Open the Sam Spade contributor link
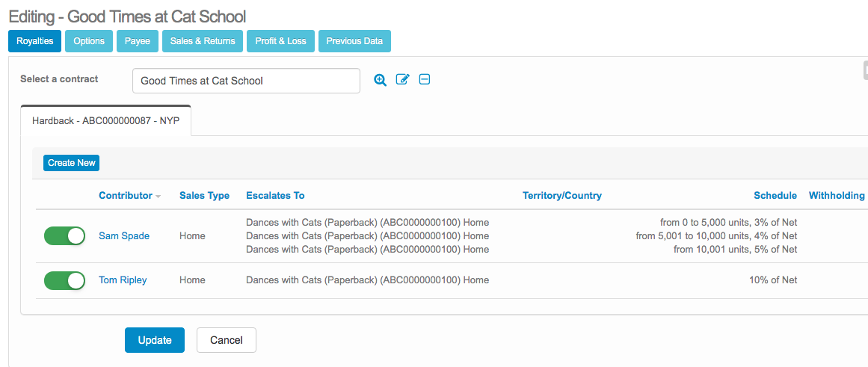 click(x=124, y=236)
